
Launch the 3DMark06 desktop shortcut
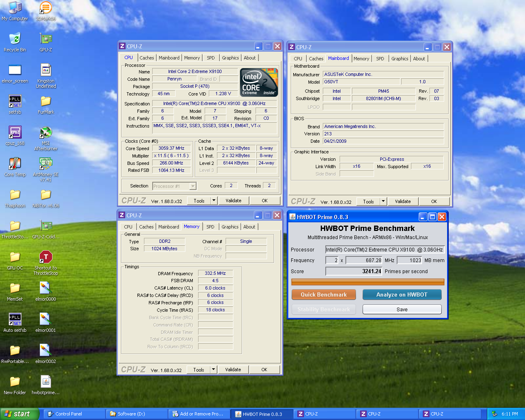click(x=46, y=11)
